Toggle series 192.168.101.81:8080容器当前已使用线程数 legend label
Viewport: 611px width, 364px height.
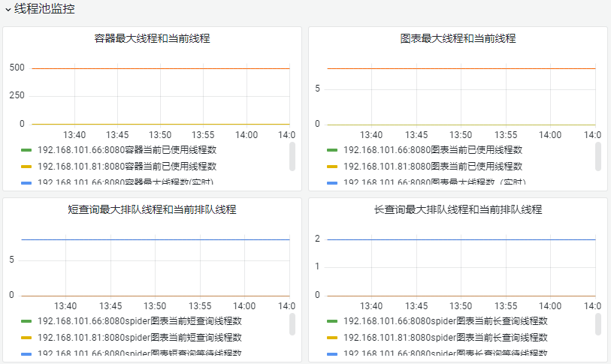(x=126, y=167)
